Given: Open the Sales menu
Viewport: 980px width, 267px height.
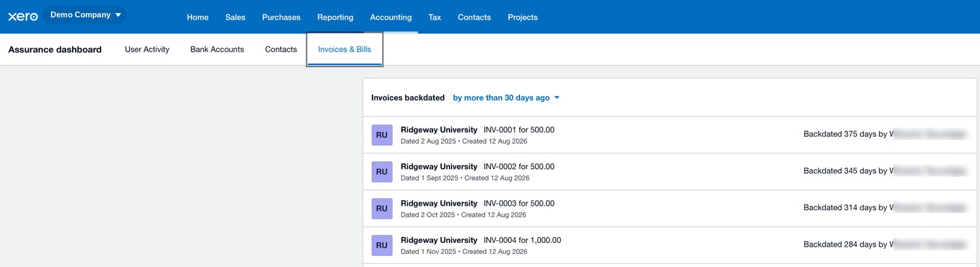Looking at the screenshot, I should click(x=235, y=18).
